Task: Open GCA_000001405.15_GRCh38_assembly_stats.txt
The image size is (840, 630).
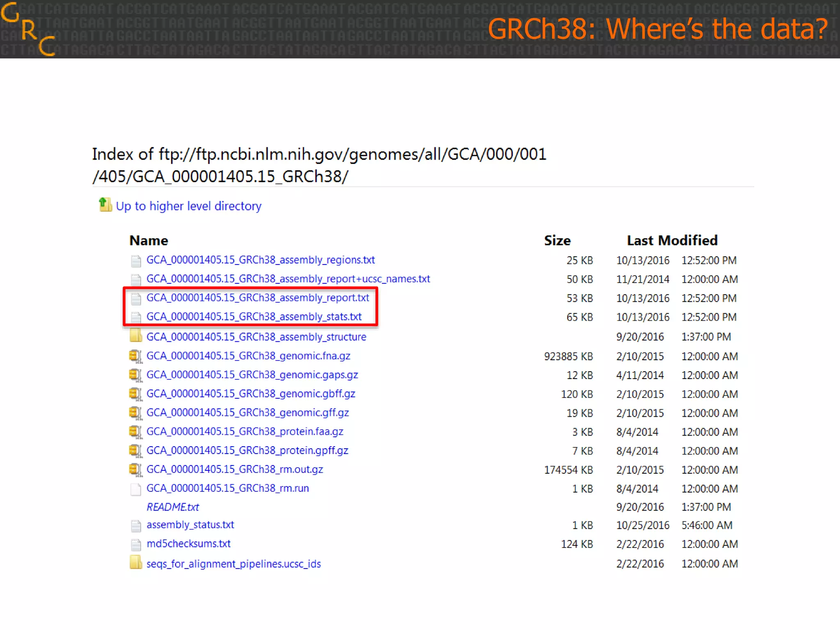Action: pyautogui.click(x=254, y=317)
